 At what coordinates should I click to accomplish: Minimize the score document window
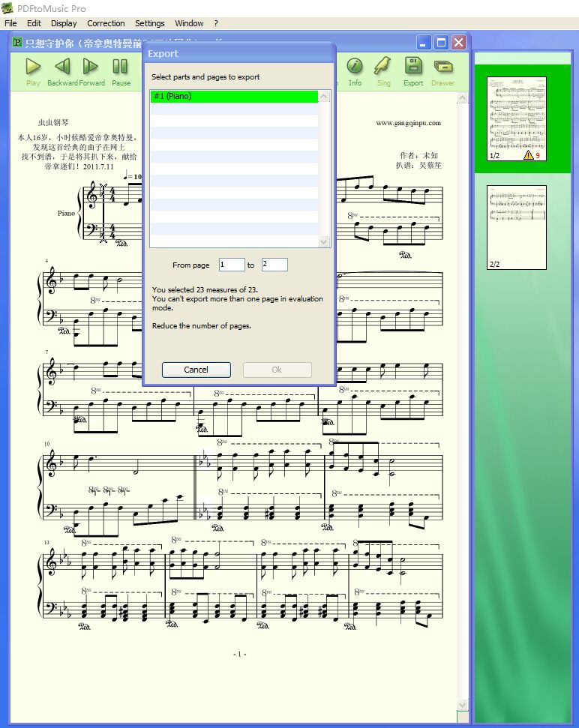(x=423, y=43)
